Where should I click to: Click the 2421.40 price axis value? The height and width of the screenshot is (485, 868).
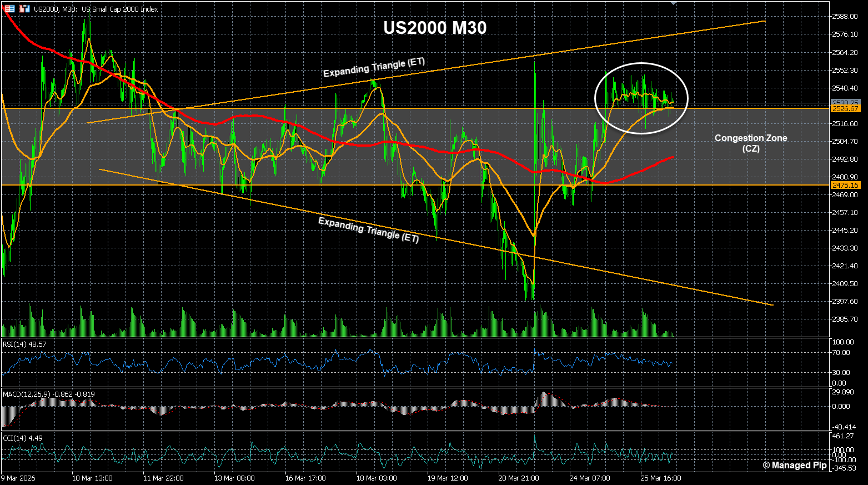pos(845,266)
